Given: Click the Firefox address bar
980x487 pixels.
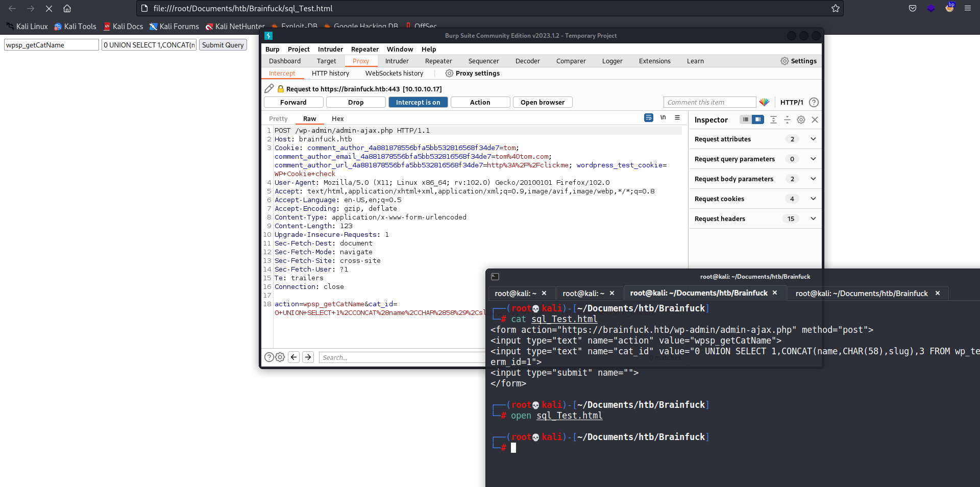Looking at the screenshot, I should click(489, 8).
